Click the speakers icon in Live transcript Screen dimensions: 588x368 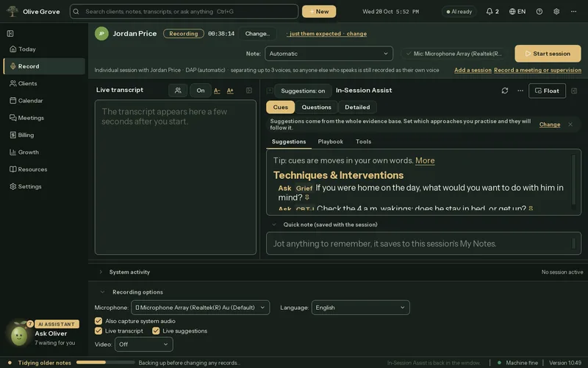tap(178, 91)
